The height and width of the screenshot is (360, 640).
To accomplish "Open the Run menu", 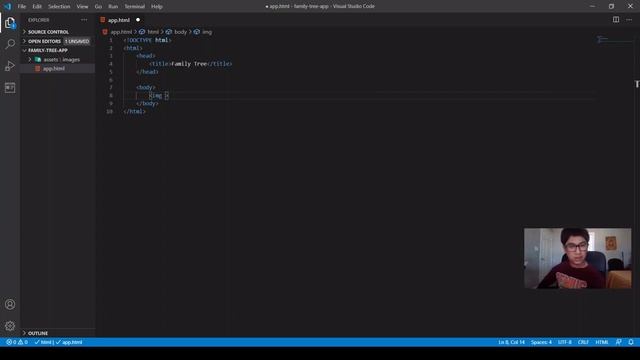I will (113, 7).
